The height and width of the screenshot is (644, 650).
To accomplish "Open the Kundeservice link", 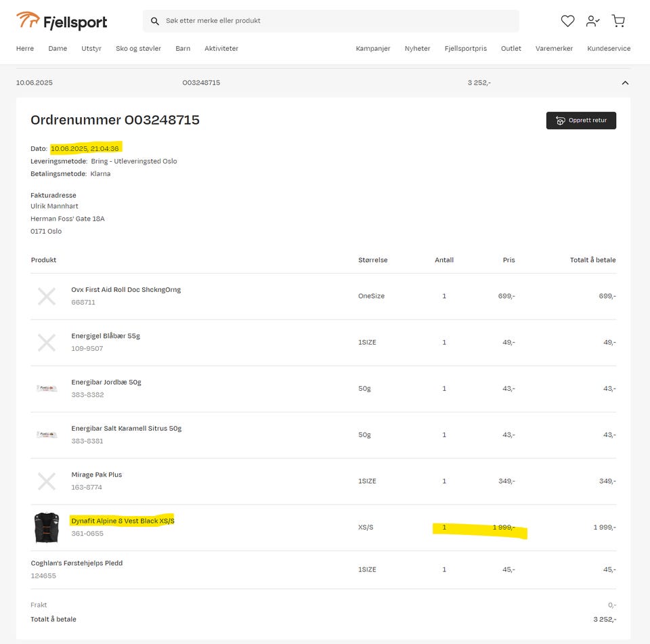I will coord(609,49).
